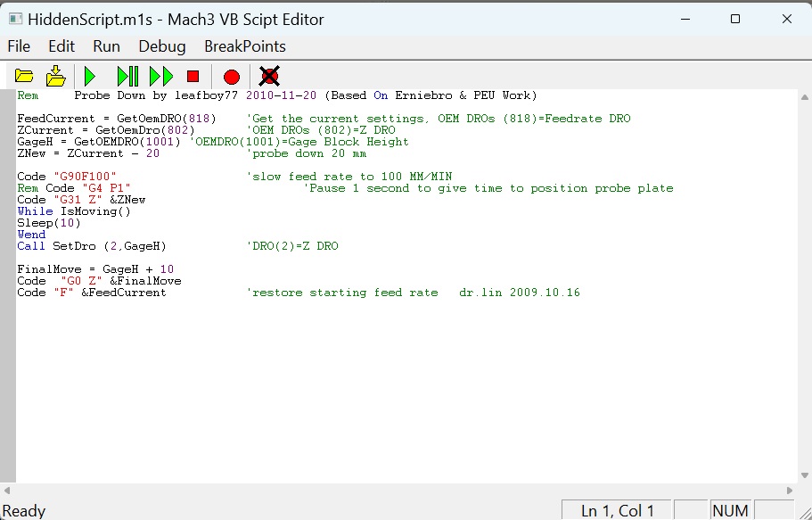The image size is (812, 520).
Task: Click the double green arrow step icon
Action: click(161, 76)
